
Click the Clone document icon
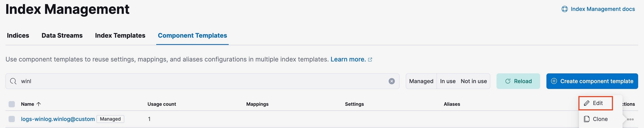point(587,119)
